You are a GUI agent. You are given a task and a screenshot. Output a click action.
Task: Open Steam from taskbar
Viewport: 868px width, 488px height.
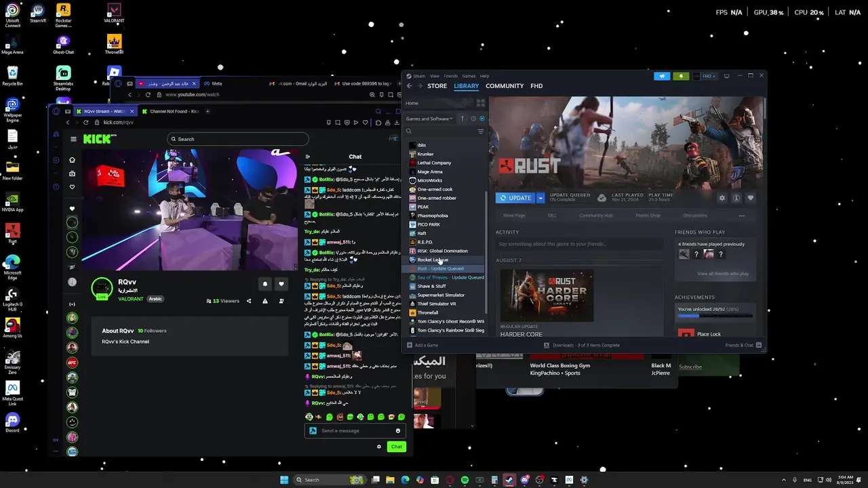(x=509, y=480)
